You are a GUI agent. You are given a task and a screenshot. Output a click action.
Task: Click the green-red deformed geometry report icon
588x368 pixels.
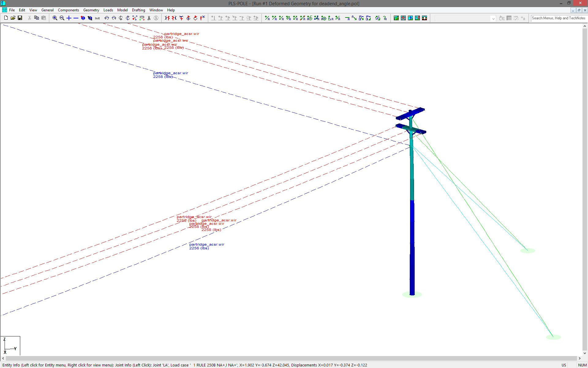pos(396,18)
